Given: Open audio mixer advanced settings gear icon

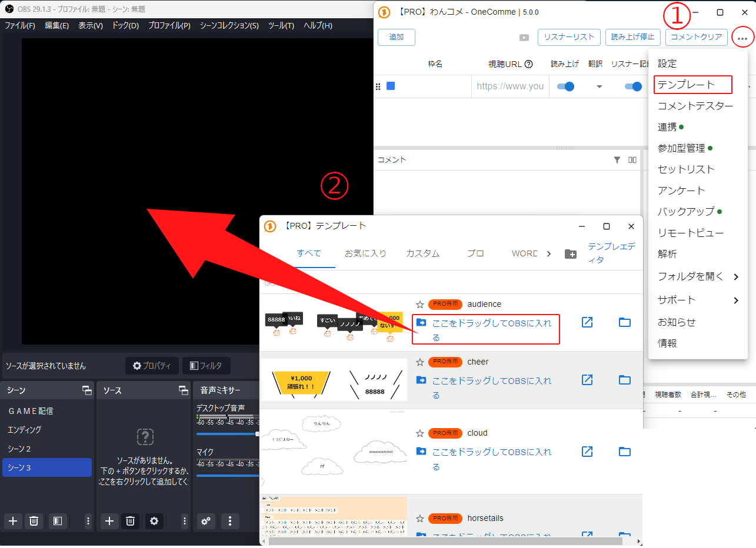Looking at the screenshot, I should pos(205,521).
